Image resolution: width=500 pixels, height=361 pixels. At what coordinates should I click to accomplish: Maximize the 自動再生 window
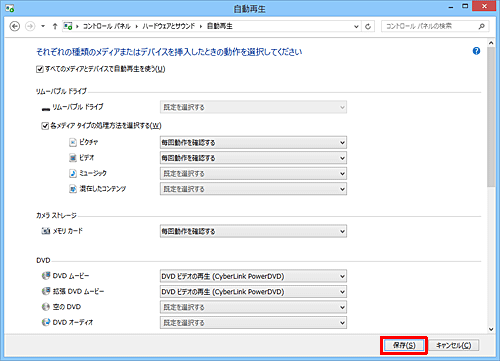pos(465,6)
